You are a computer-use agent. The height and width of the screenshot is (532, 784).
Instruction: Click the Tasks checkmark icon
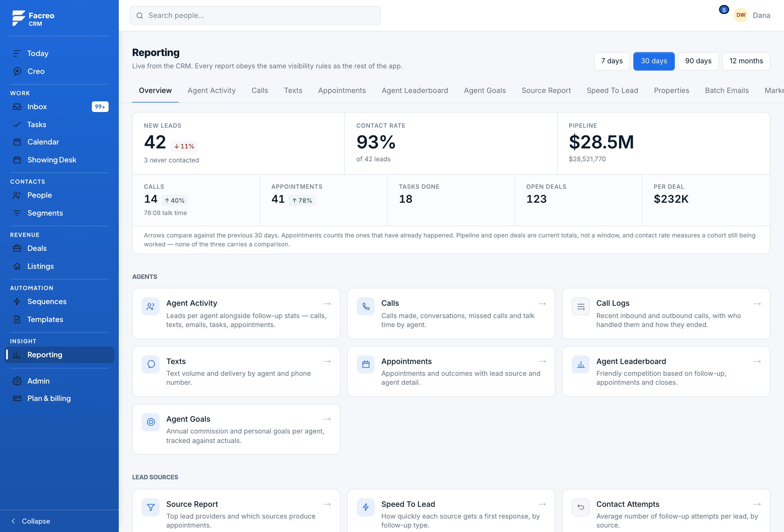17,125
